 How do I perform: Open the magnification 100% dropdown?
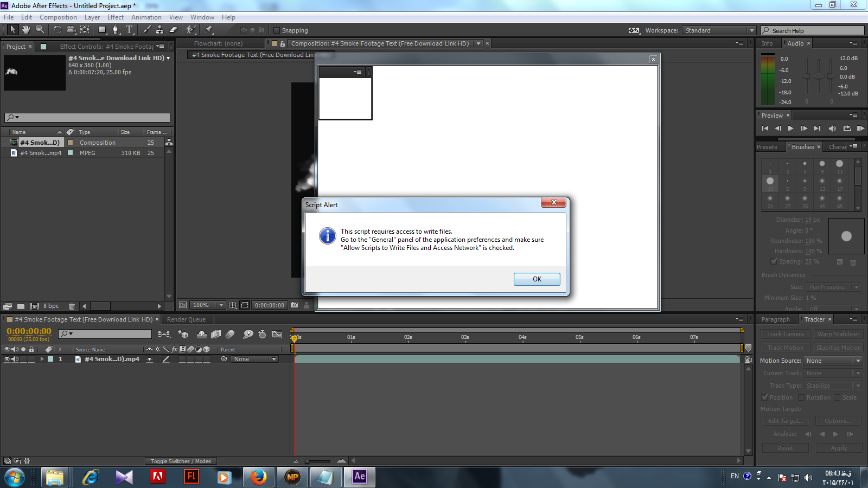[209, 305]
